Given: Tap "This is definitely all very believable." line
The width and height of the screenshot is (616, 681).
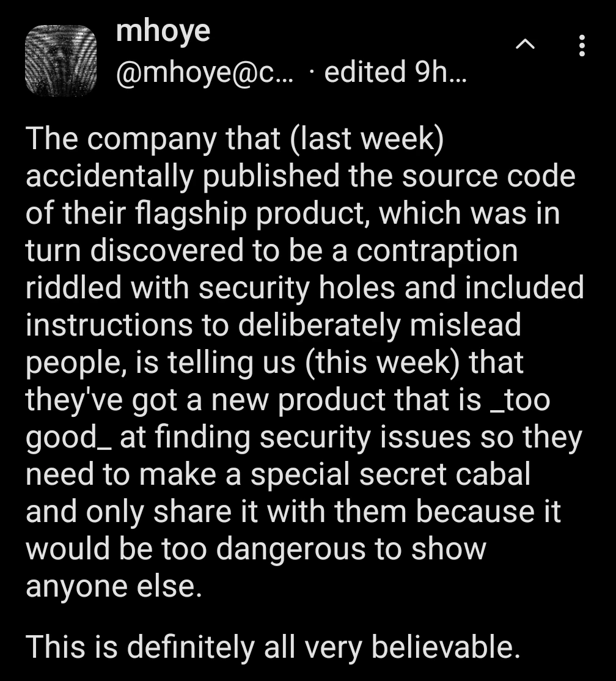Looking at the screenshot, I should pos(273,646).
